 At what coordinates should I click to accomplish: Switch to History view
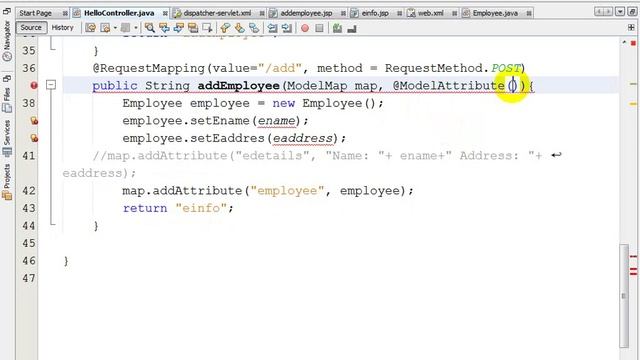click(62, 27)
